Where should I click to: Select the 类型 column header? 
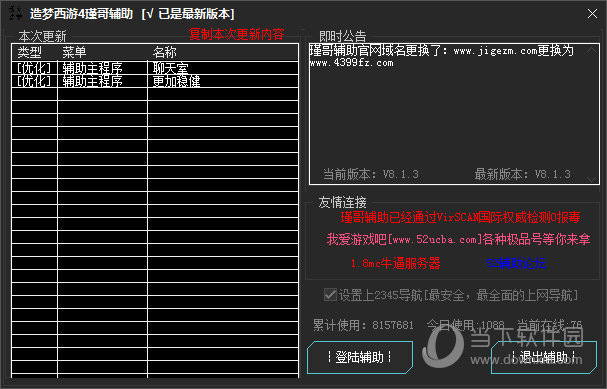(34, 52)
